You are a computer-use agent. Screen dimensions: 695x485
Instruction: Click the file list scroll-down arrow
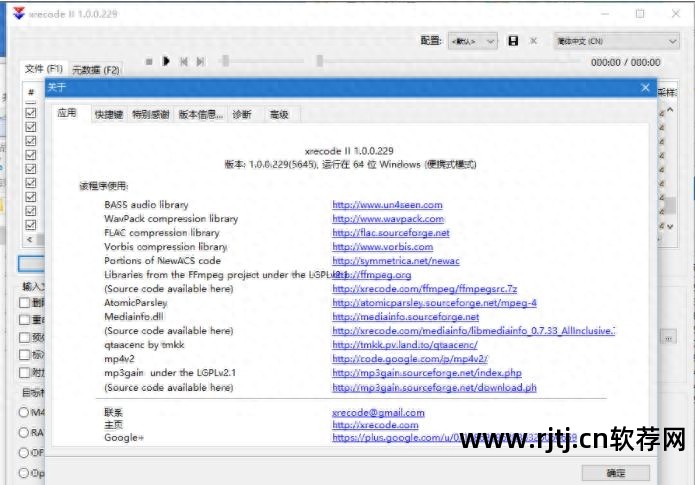(x=670, y=227)
